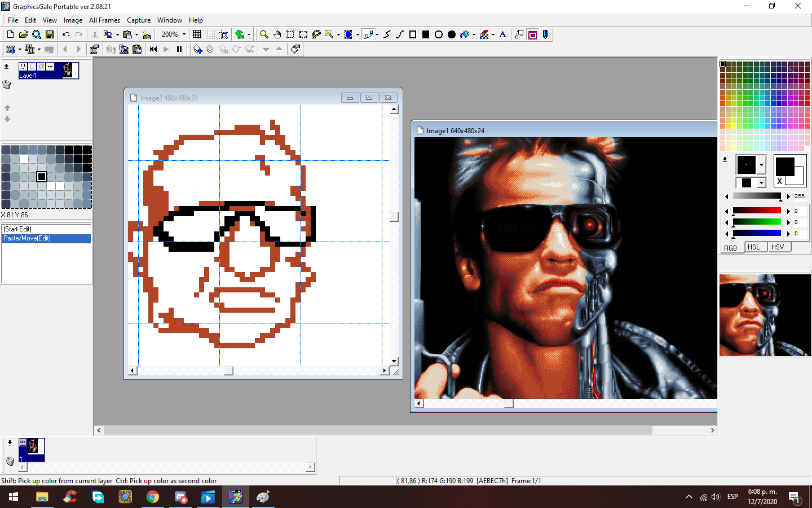812x508 pixels.
Task: Adjust the red color slider
Action: [757, 211]
